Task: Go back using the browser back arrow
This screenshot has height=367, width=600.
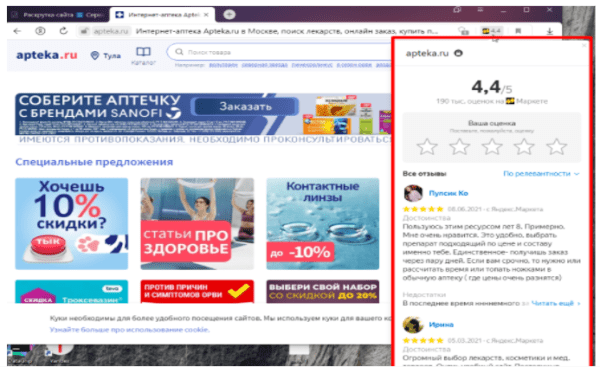Action: pos(17,31)
